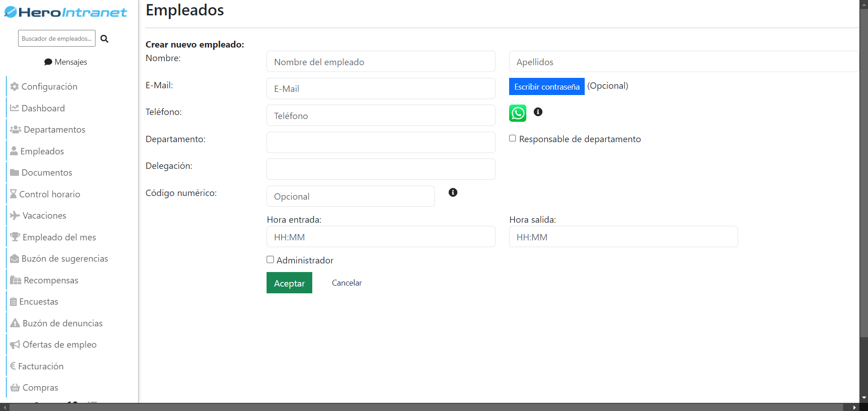
Task: Open Mensajes from the sidebar
Action: point(66,62)
